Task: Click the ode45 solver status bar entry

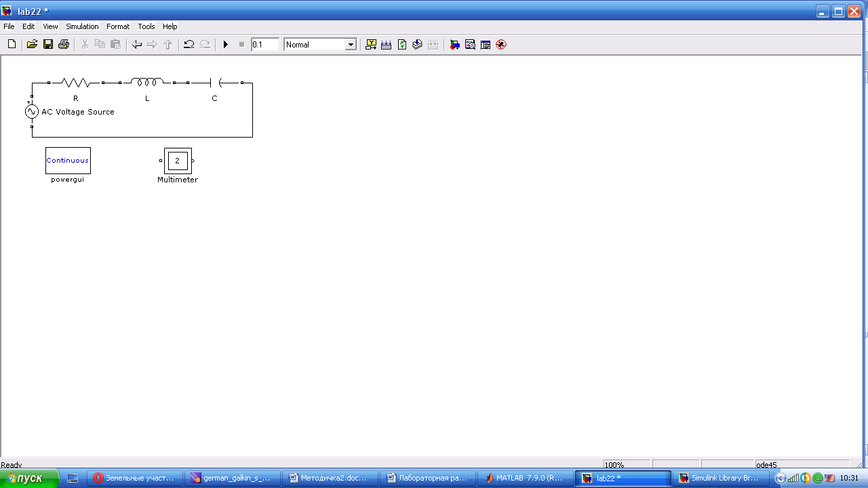Action: (802, 465)
